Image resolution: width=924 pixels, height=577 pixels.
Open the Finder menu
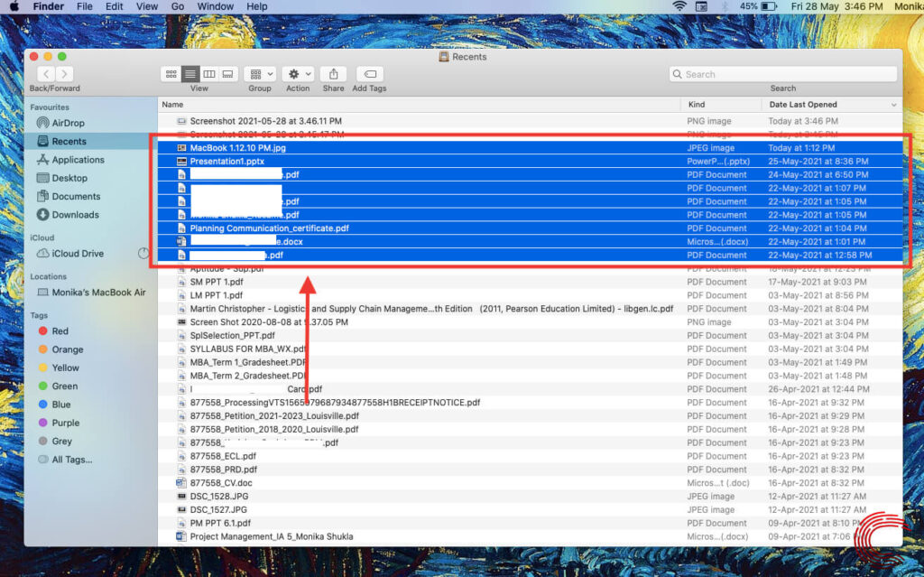(x=49, y=6)
